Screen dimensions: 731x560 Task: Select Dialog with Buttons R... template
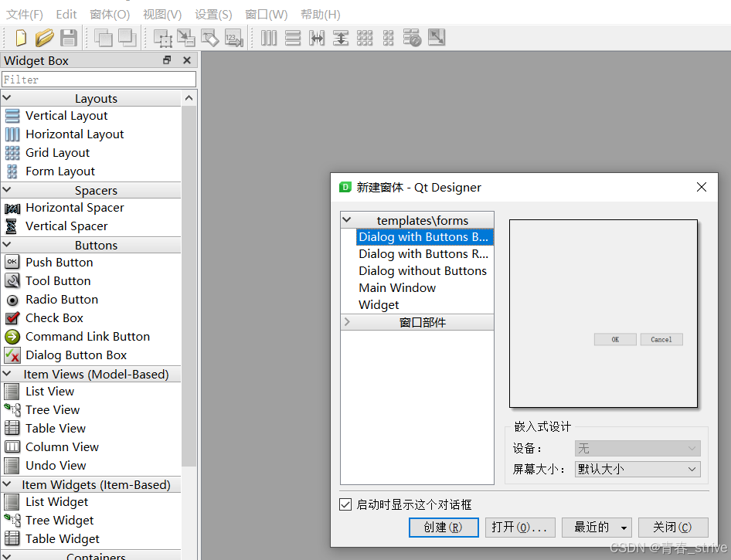coord(423,254)
